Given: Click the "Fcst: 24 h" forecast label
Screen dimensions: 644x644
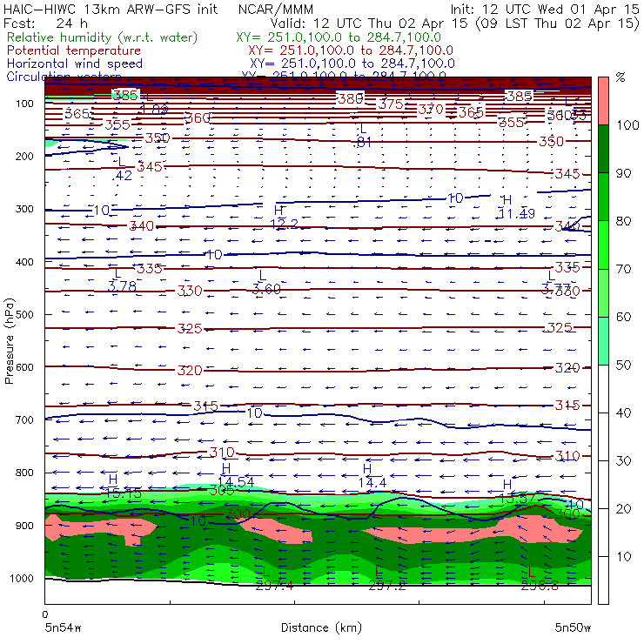Looking at the screenshot, I should 45,23.
